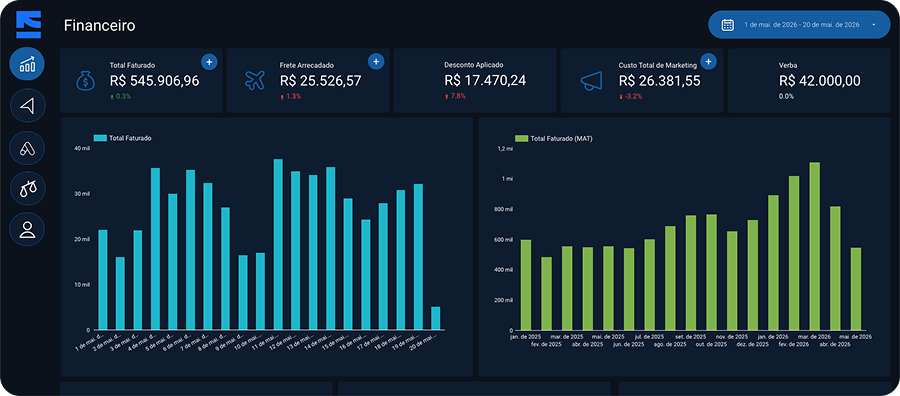
Task: Click the 20 de mai. bar in cyan chart
Action: [436, 319]
